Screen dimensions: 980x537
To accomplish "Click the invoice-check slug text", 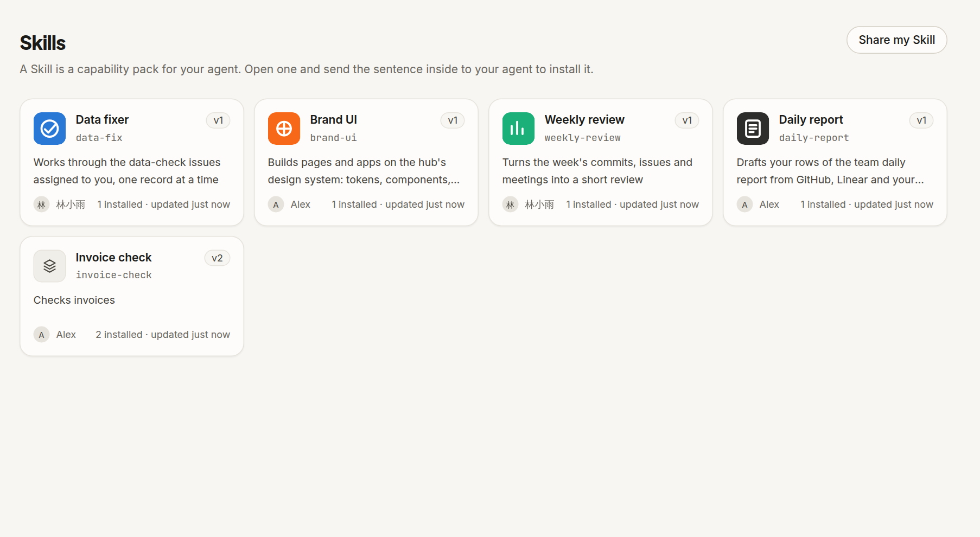I will [114, 275].
